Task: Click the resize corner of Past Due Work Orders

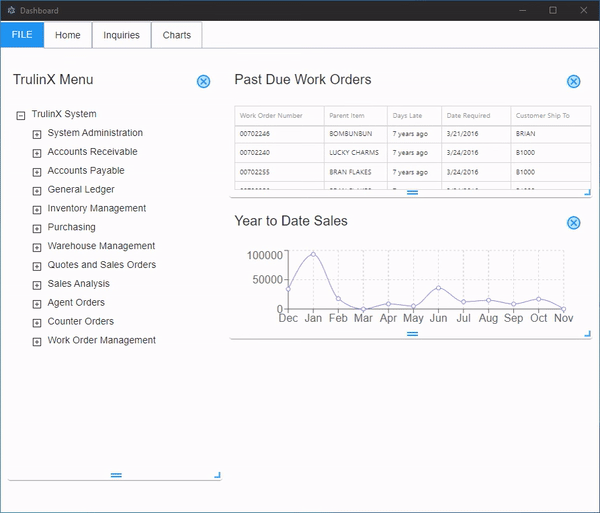Action: coord(587,192)
